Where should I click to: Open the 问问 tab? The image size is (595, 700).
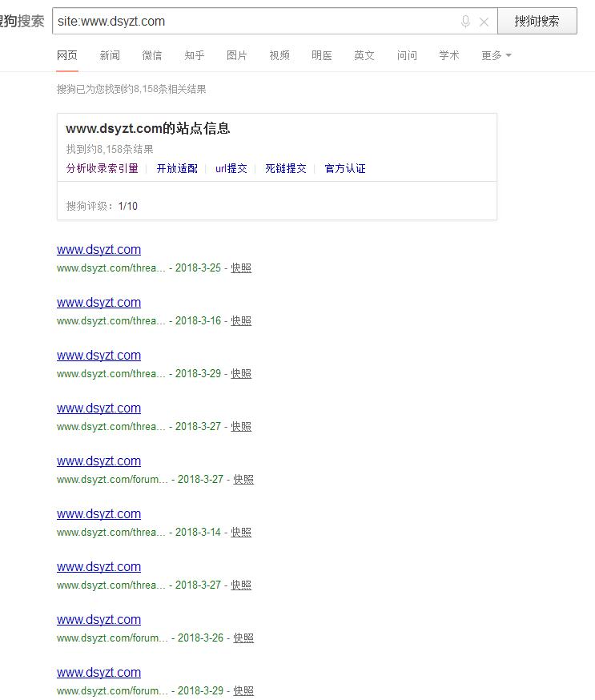(407, 55)
